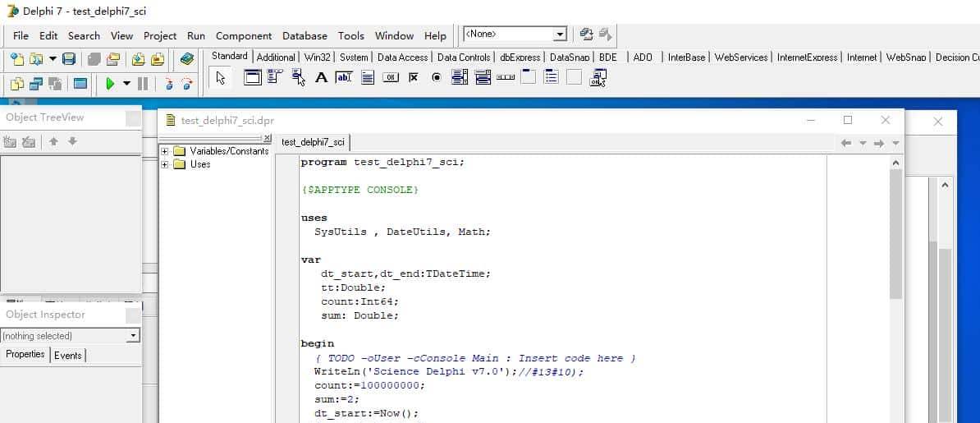Screen dimensions: 980x423
Task: Open the <None> desktop layout dropdown
Action: click(x=561, y=34)
